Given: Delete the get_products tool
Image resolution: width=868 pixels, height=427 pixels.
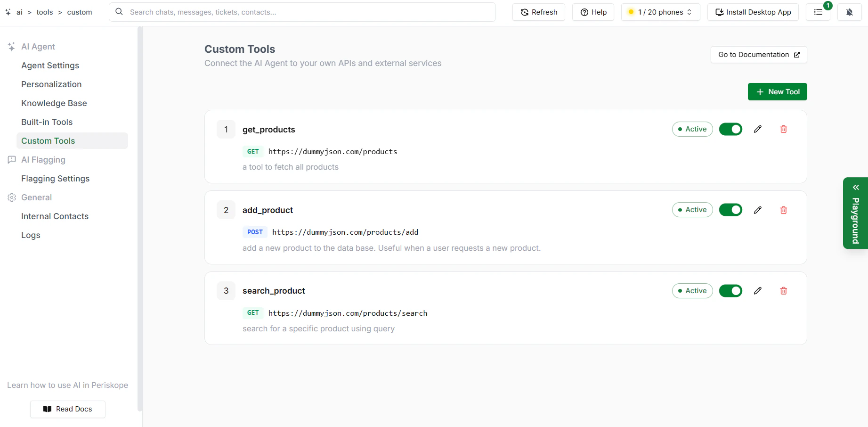Looking at the screenshot, I should click(783, 129).
